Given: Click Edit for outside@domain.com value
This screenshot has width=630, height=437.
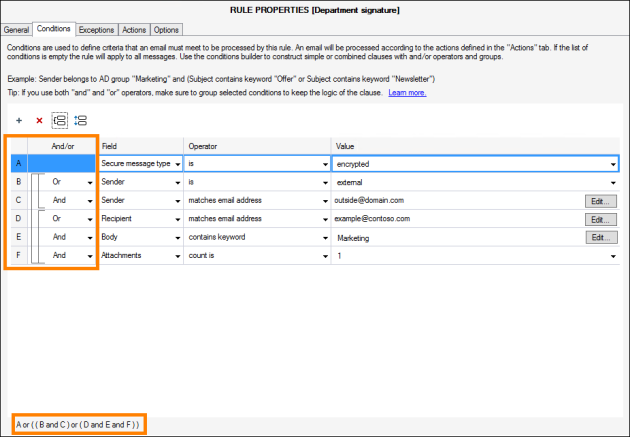Looking at the screenshot, I should (x=601, y=201).
